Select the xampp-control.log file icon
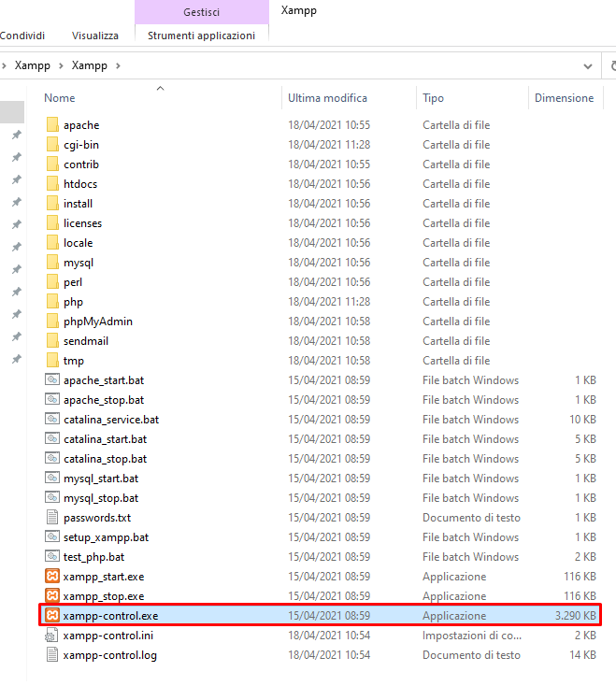616x686 pixels. [x=52, y=654]
